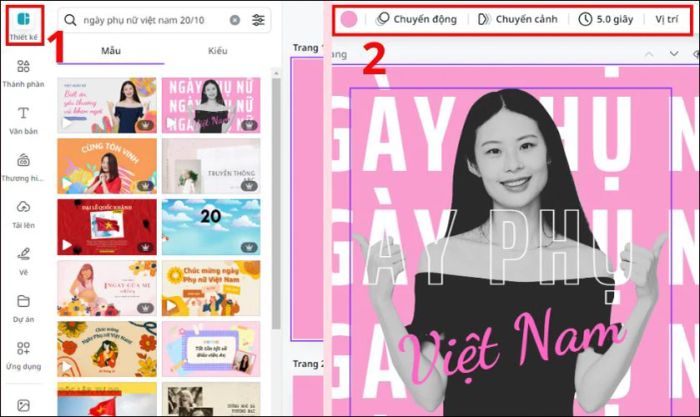Move page down with the chevron arrow
Screen dimensions: 700x417
tap(674, 54)
